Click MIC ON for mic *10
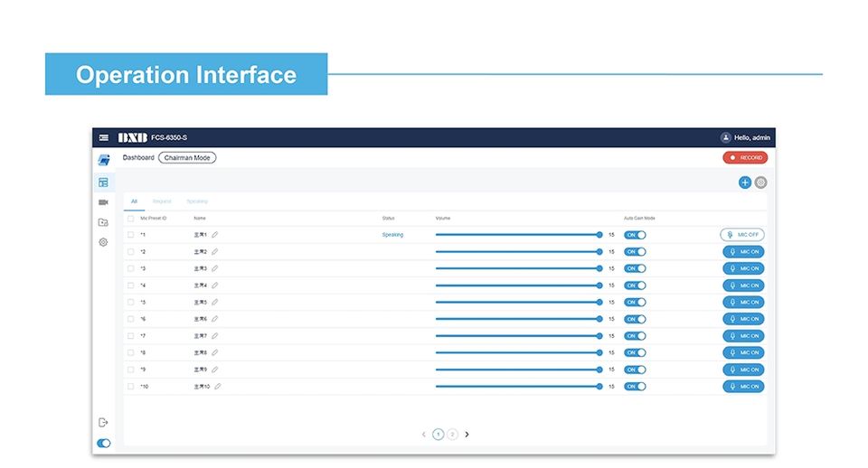This screenshot has width=868, height=468. pos(743,386)
